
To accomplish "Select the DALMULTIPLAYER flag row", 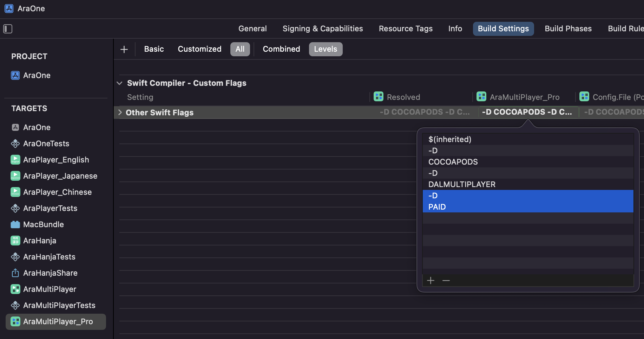I will coord(528,184).
